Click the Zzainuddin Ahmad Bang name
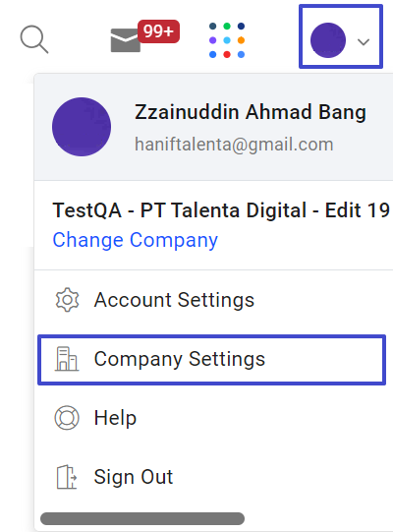 (x=251, y=112)
